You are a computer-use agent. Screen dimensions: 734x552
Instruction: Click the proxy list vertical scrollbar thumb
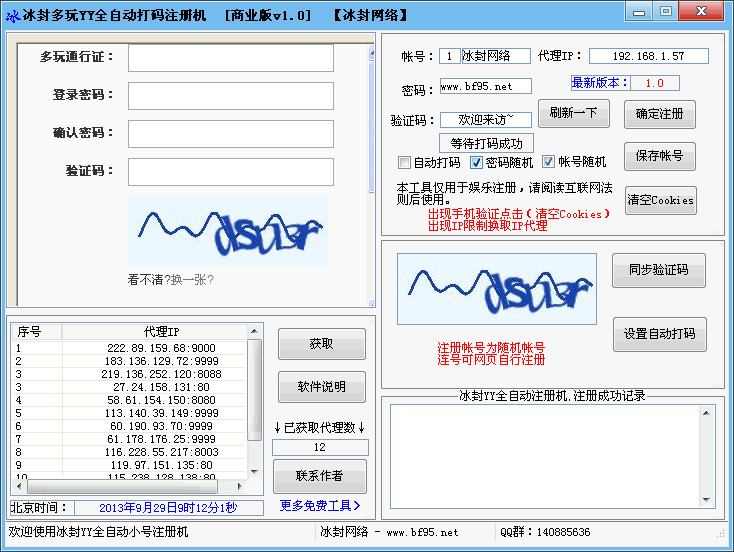(x=254, y=390)
